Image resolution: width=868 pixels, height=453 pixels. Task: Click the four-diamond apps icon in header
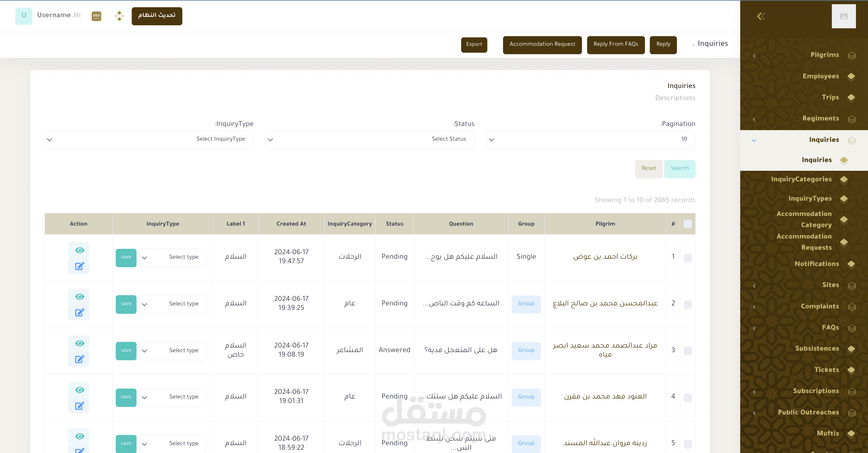pyautogui.click(x=119, y=16)
